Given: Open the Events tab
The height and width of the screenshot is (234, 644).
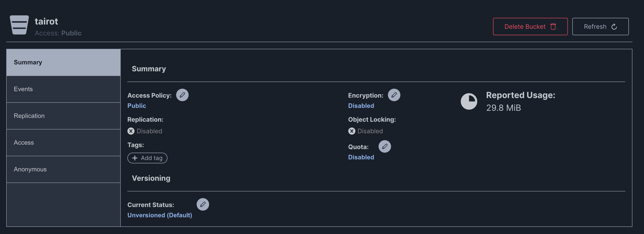Looking at the screenshot, I should tap(63, 89).
